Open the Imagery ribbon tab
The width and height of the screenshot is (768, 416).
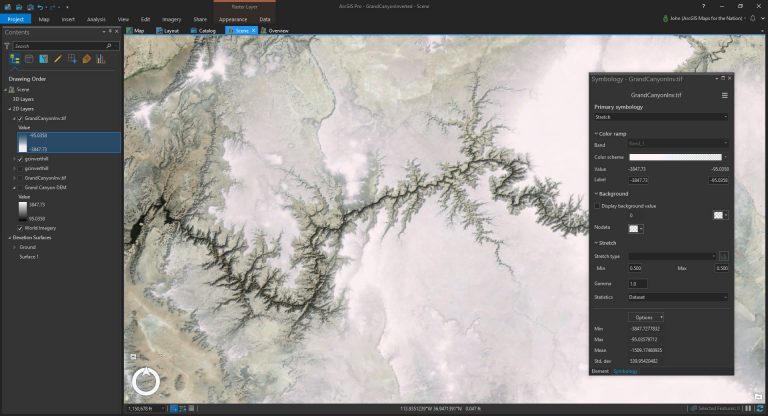[x=171, y=20]
